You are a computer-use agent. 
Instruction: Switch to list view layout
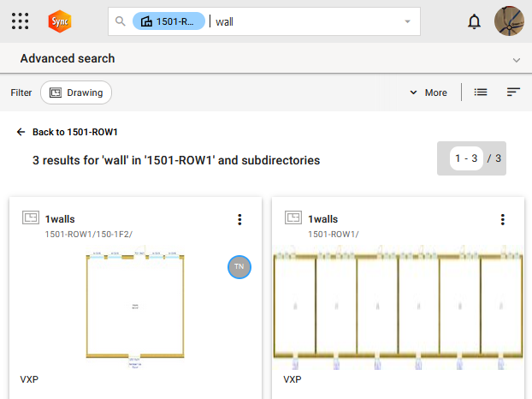[481, 92]
